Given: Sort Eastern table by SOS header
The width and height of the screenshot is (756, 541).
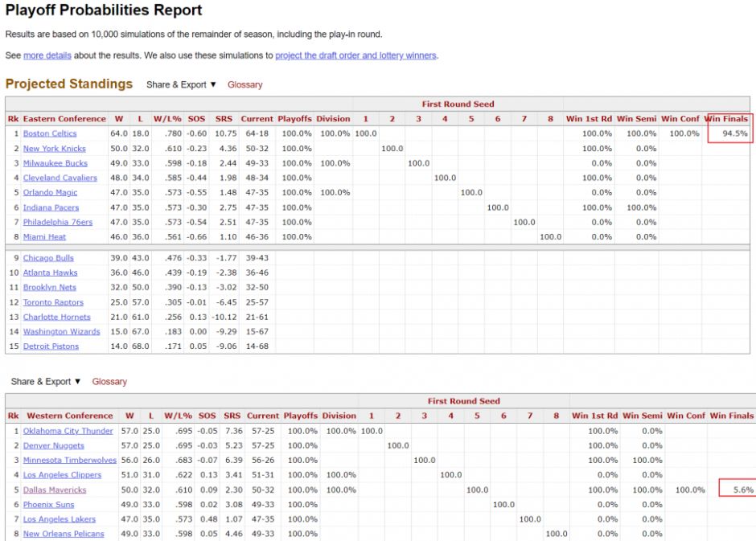Looking at the screenshot, I should click(196, 119).
